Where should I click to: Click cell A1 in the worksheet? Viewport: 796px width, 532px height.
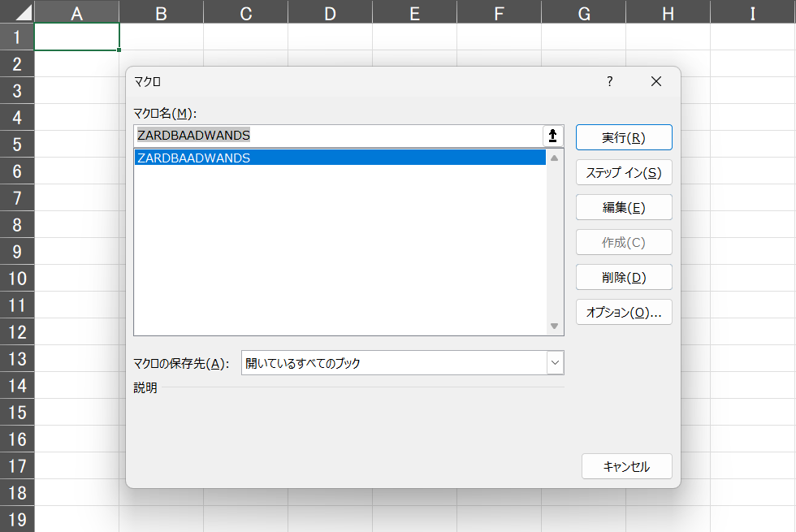point(76,37)
